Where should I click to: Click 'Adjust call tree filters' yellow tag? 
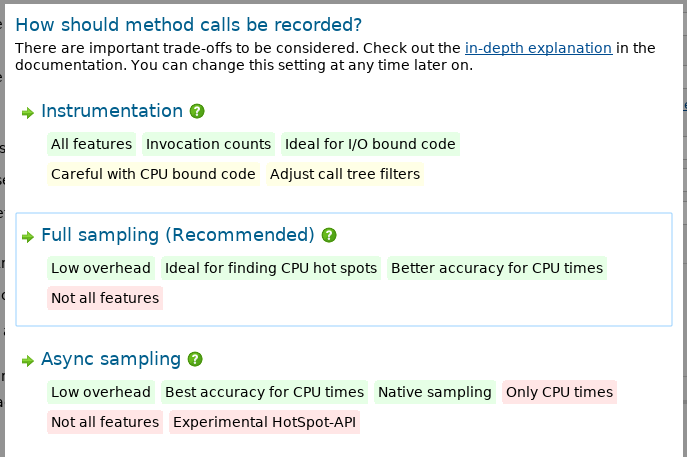click(x=345, y=174)
